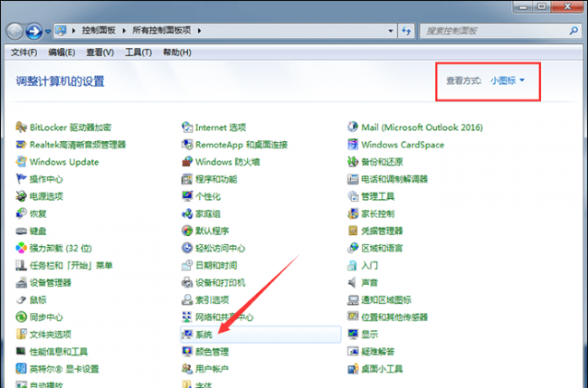
Task: Expand the arrow after 控制面板 breadcrumb
Action: pyautogui.click(x=124, y=31)
